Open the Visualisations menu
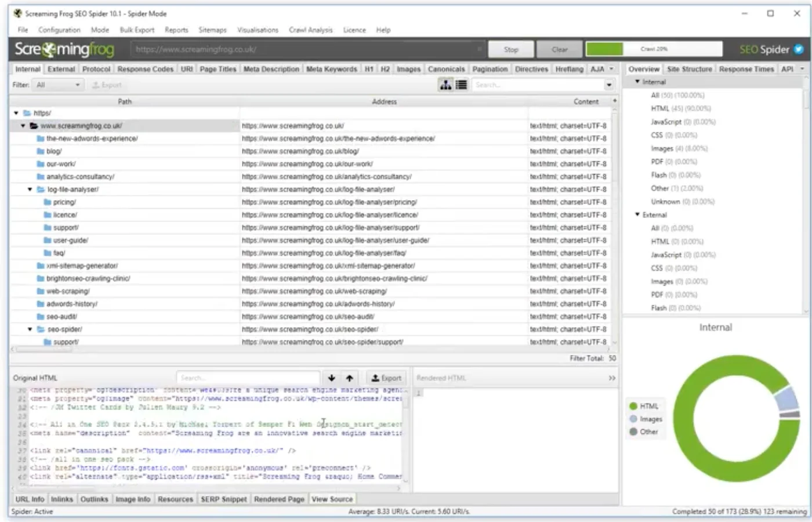The width and height of the screenshot is (812, 522). click(258, 30)
